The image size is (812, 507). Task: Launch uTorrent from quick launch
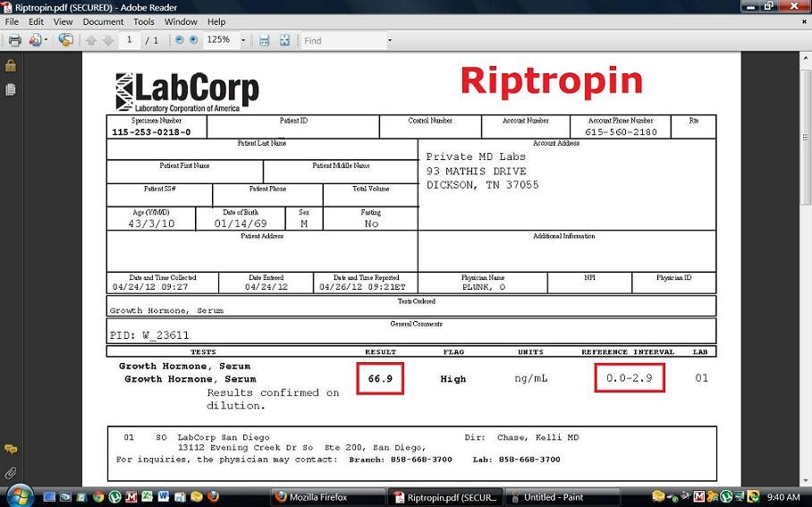coord(114,497)
